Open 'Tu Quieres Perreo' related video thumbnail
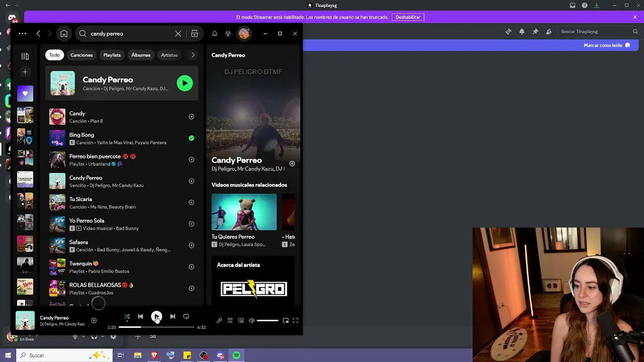Viewport: 644px width, 362px height. 244,212
